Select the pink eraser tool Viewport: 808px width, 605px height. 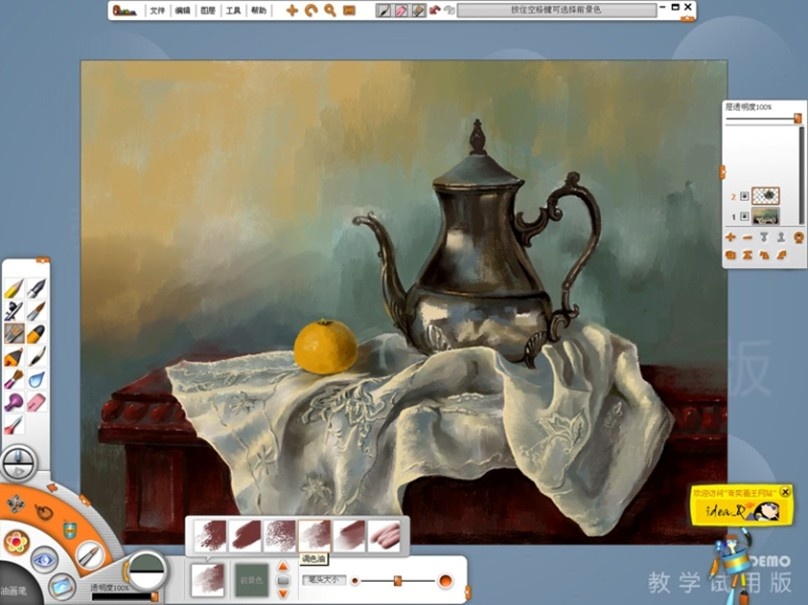pyautogui.click(x=36, y=402)
